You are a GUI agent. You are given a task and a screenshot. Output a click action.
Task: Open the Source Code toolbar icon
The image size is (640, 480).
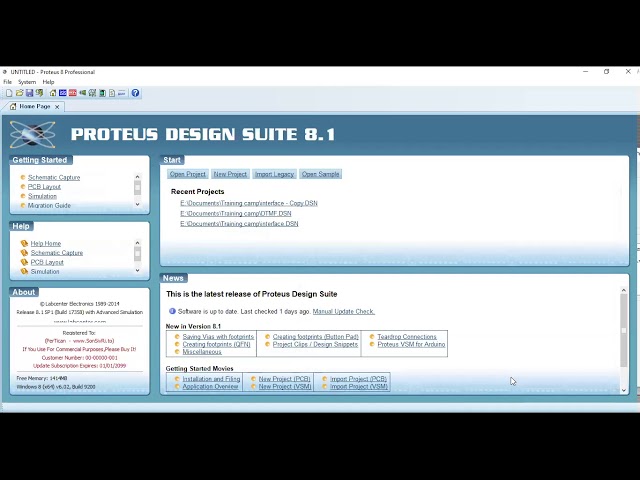(122, 93)
